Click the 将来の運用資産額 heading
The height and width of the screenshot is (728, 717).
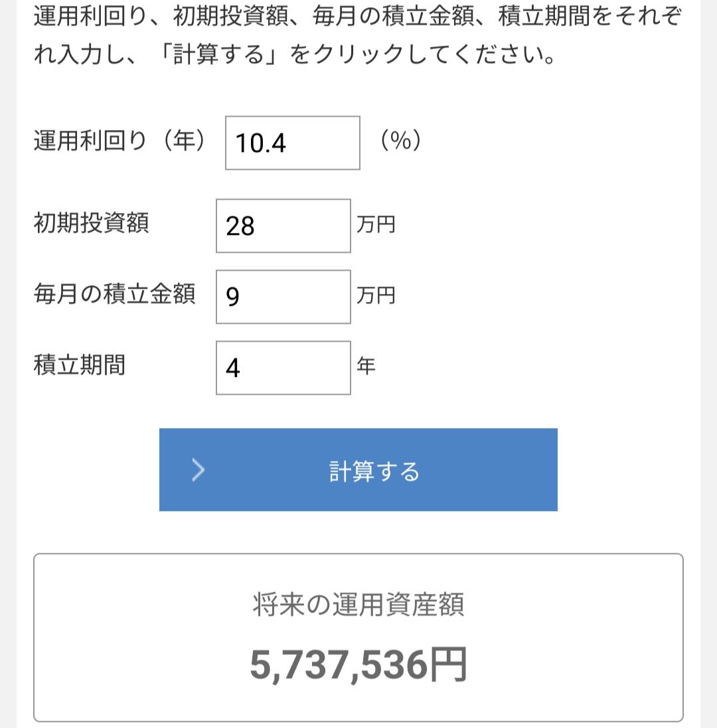point(358,605)
